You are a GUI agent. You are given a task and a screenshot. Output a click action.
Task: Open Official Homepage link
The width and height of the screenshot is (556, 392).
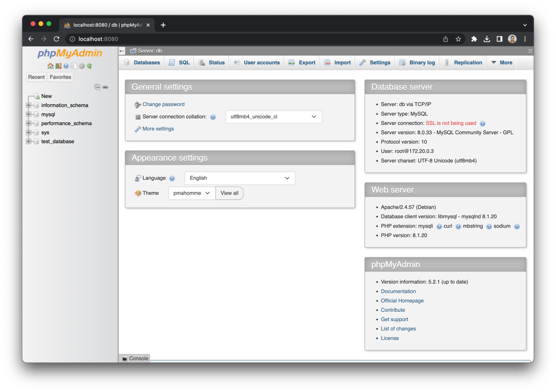(402, 301)
